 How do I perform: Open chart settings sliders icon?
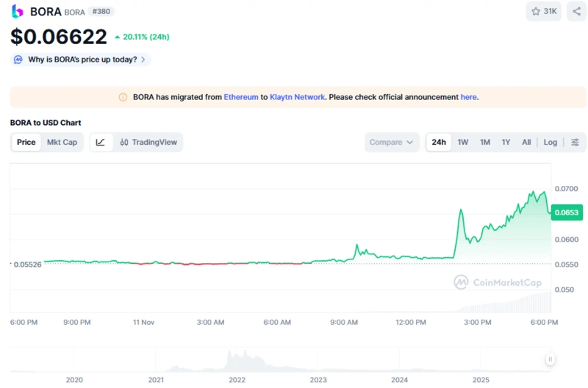[575, 142]
